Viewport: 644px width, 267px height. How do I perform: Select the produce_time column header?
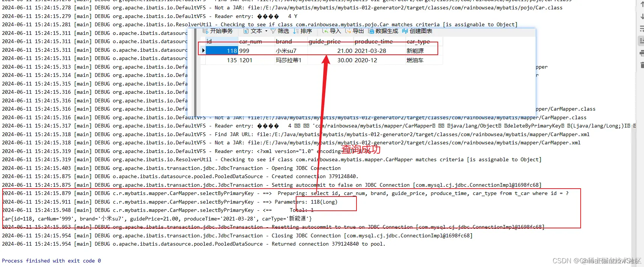click(380, 41)
